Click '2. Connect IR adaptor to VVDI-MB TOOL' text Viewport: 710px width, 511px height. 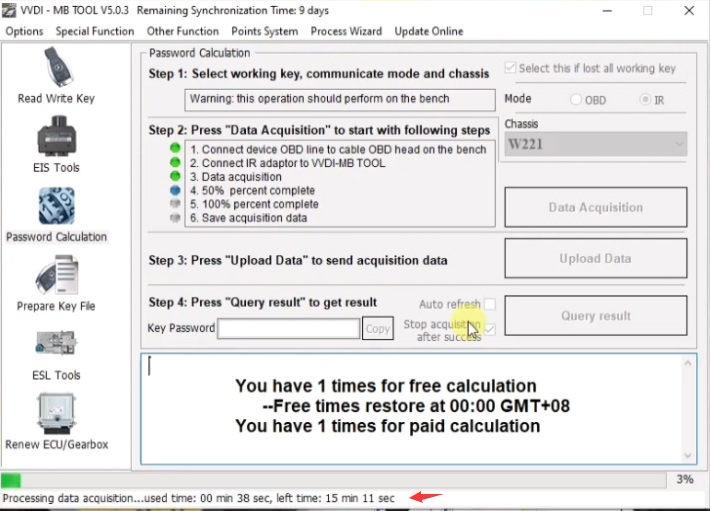click(288, 163)
